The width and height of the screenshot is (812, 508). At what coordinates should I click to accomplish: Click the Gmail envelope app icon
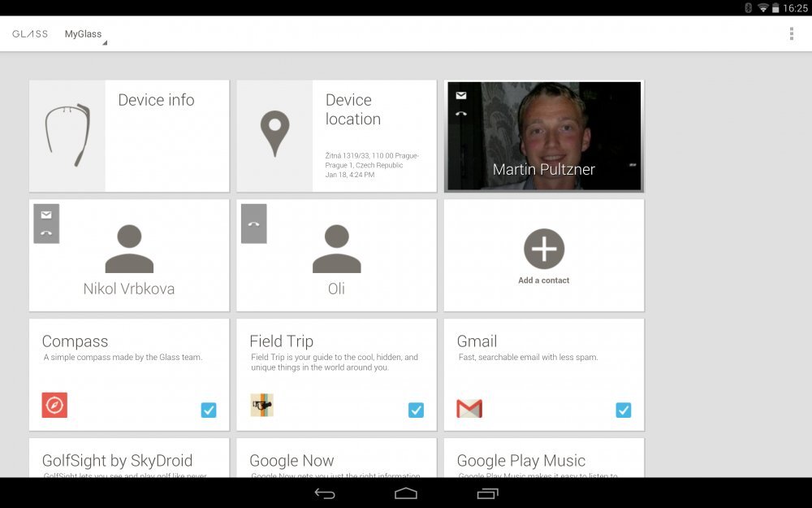pyautogui.click(x=469, y=408)
